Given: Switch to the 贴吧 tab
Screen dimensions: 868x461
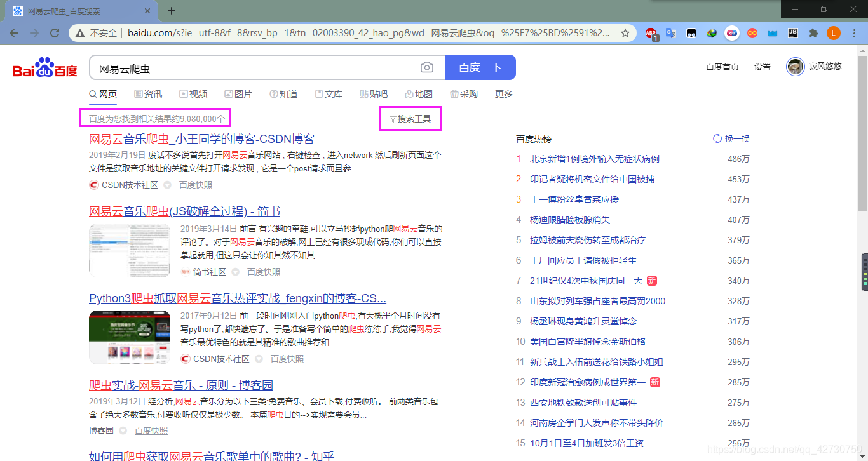Looking at the screenshot, I should [374, 94].
